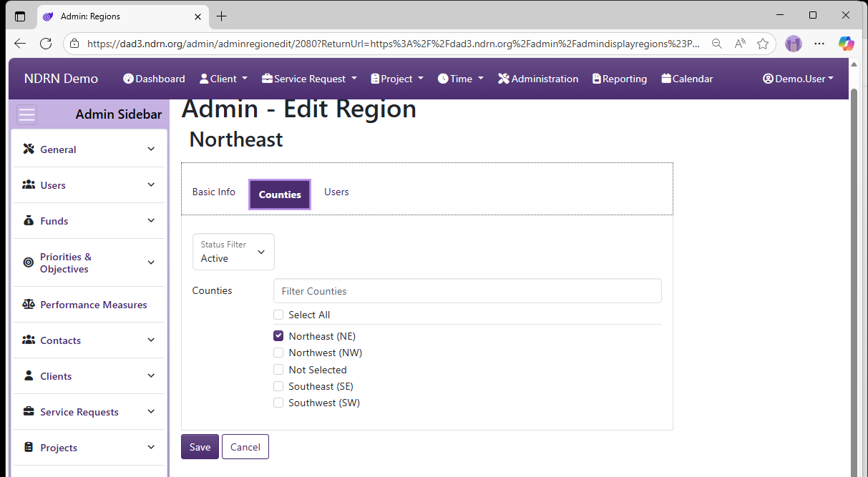Click the read aloud icon in address bar
Image resolution: width=868 pixels, height=477 pixels.
(740, 44)
